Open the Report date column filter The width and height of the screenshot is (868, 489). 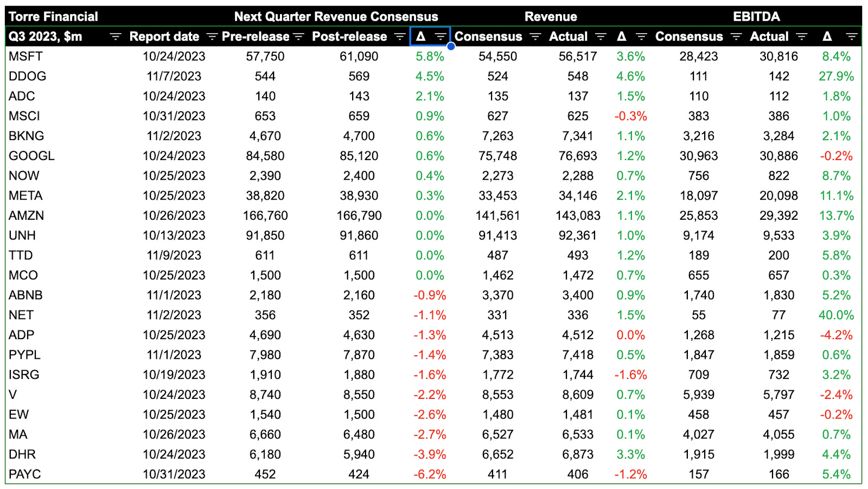point(212,36)
